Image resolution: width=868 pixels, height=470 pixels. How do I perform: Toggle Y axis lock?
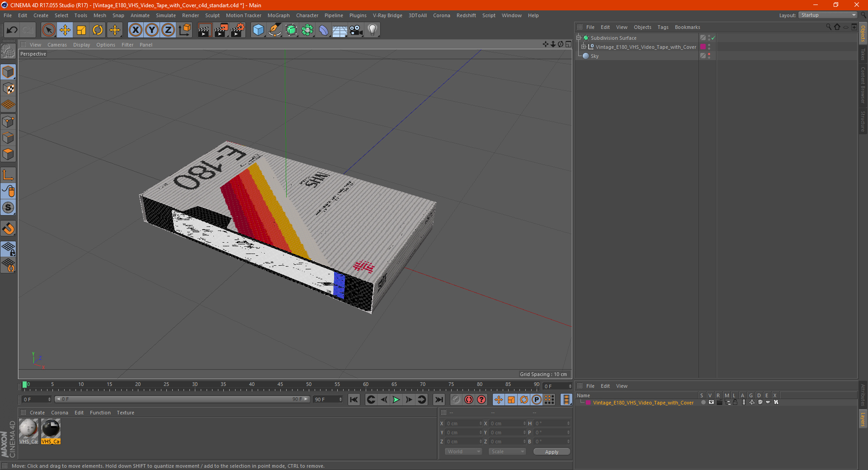pyautogui.click(x=152, y=30)
